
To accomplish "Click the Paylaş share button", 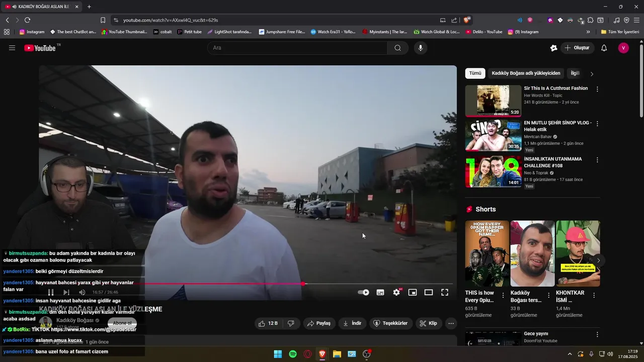I will click(x=319, y=323).
